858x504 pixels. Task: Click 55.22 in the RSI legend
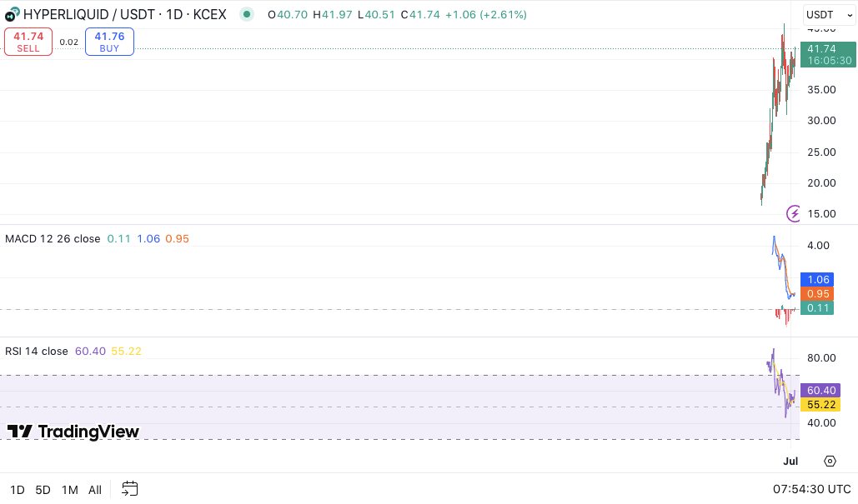[127, 351]
